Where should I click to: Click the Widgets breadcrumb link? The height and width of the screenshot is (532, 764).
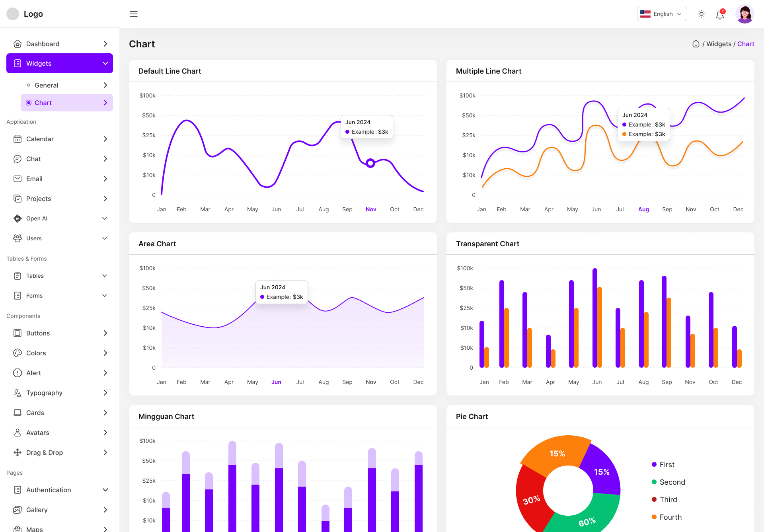719,44
